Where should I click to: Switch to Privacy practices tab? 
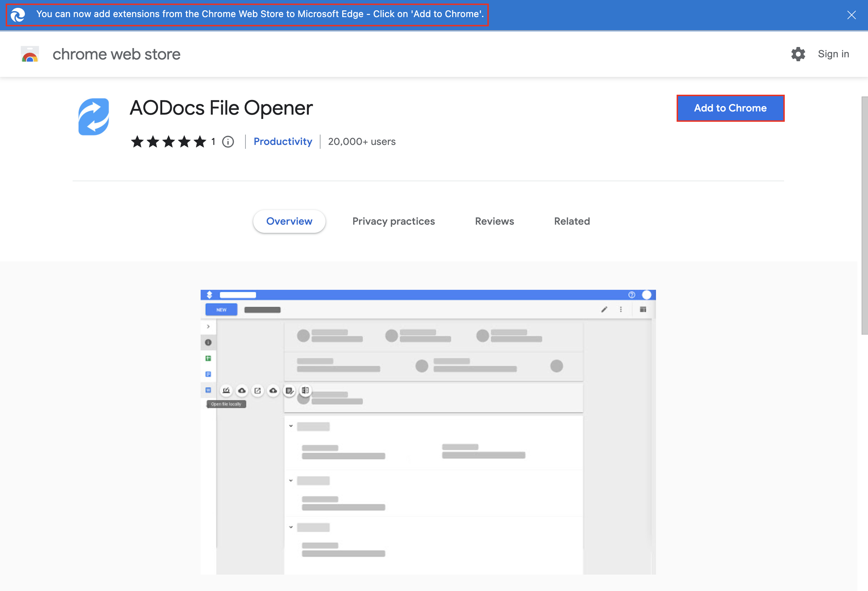tap(394, 221)
